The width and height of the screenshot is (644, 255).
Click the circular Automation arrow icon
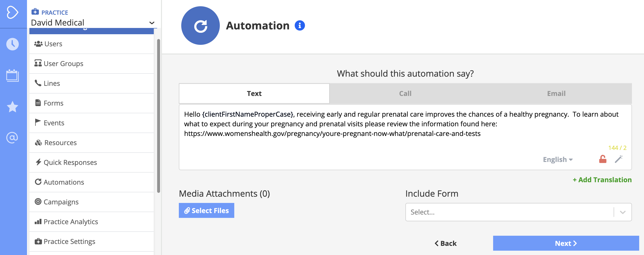[200, 25]
